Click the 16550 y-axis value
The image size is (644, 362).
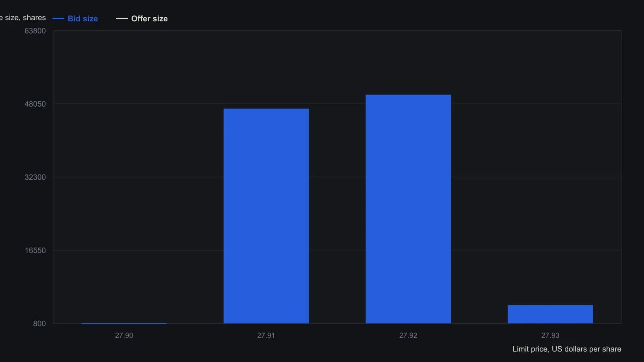(35, 251)
